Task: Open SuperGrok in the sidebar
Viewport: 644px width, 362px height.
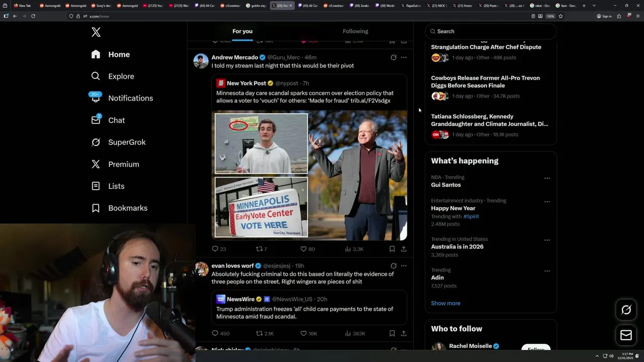Action: click(x=118, y=142)
